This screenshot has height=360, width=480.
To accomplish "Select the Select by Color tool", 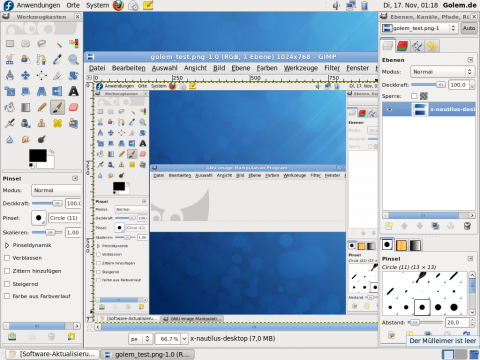I will coord(74,43).
